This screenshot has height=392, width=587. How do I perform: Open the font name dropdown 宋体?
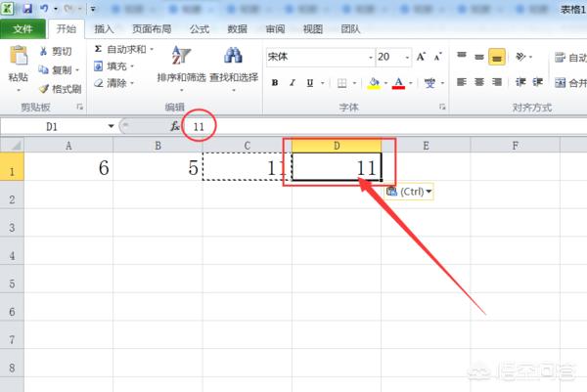point(371,58)
